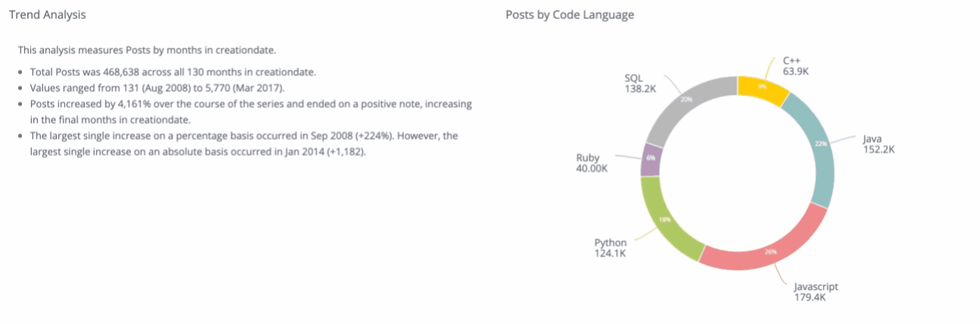Click the analysis measures Posts intro sentence
This screenshot has height=324, width=980.
coord(147,51)
